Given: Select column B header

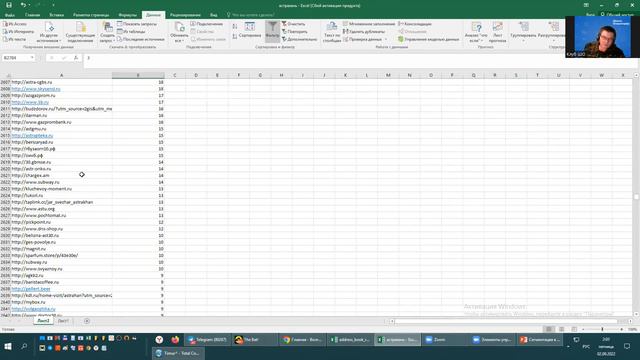Looking at the screenshot, I should (x=138, y=76).
